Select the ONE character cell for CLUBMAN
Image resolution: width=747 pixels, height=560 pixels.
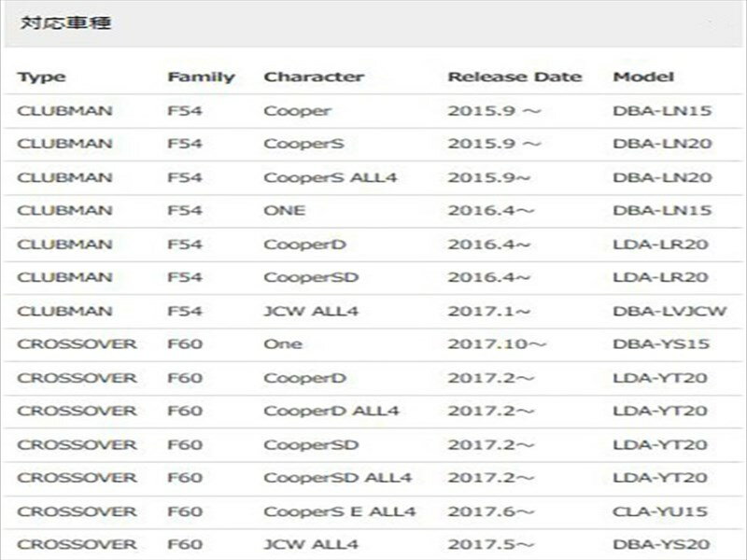pyautogui.click(x=284, y=211)
